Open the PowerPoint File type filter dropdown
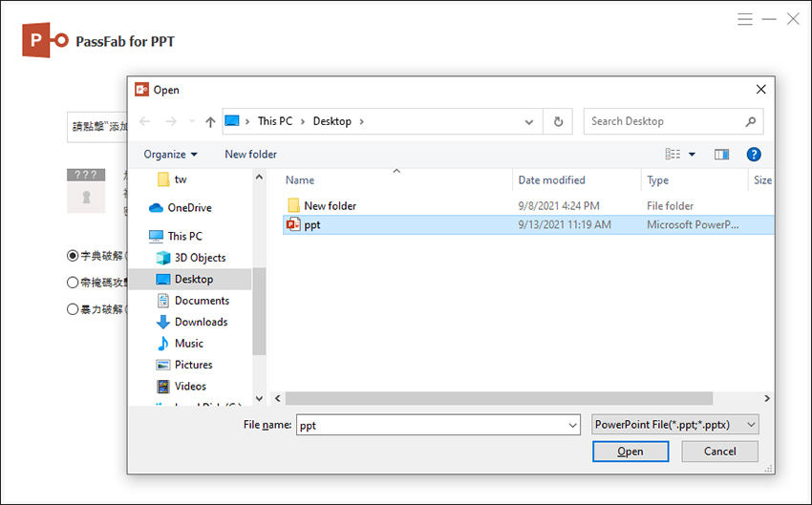Screen dimensions: 812x505 point(674,424)
